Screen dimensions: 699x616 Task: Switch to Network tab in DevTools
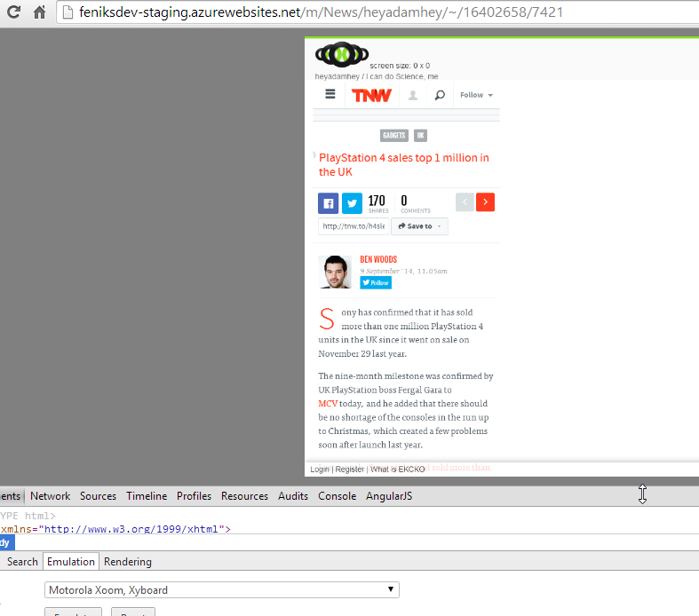[51, 496]
